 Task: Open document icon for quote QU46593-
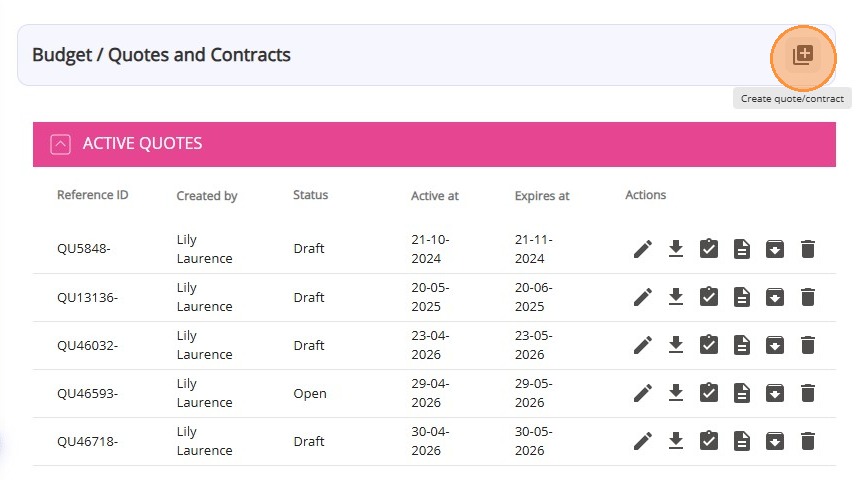(x=742, y=393)
